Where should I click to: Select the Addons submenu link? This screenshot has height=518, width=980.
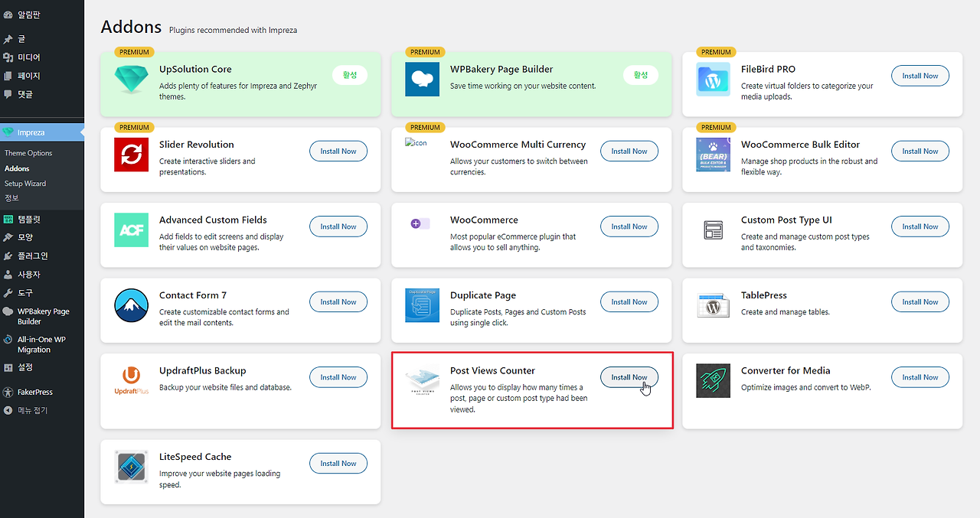[x=17, y=168]
